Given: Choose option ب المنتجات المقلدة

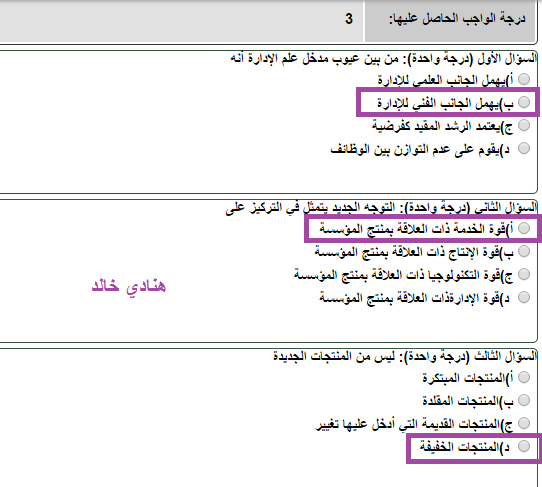Looking at the screenshot, I should (x=524, y=400).
